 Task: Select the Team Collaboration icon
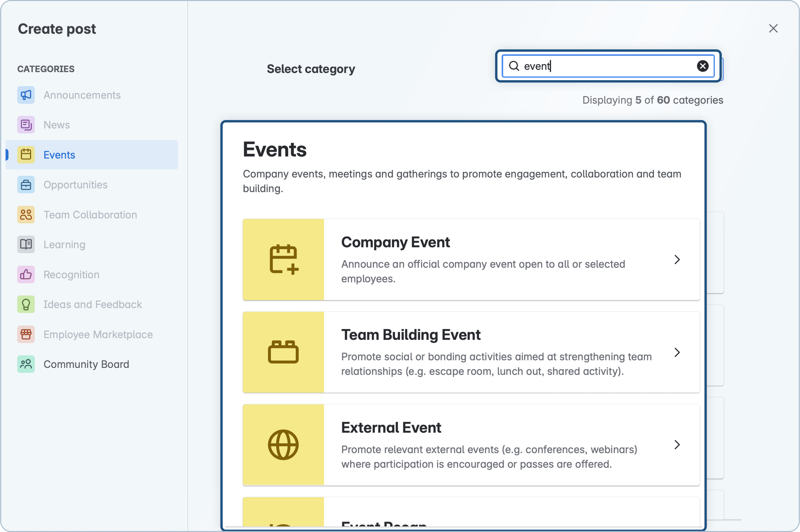point(25,214)
